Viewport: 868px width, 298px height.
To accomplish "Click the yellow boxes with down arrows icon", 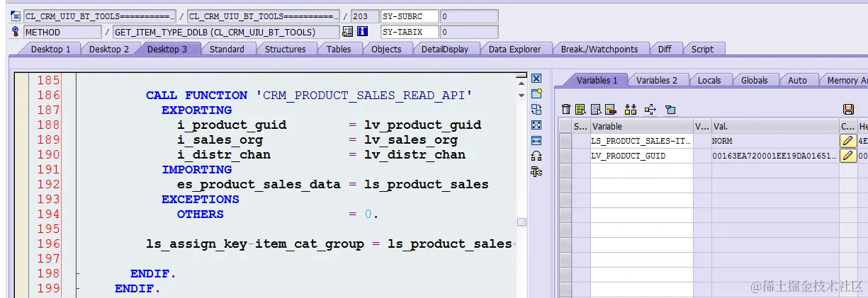I will click(631, 109).
